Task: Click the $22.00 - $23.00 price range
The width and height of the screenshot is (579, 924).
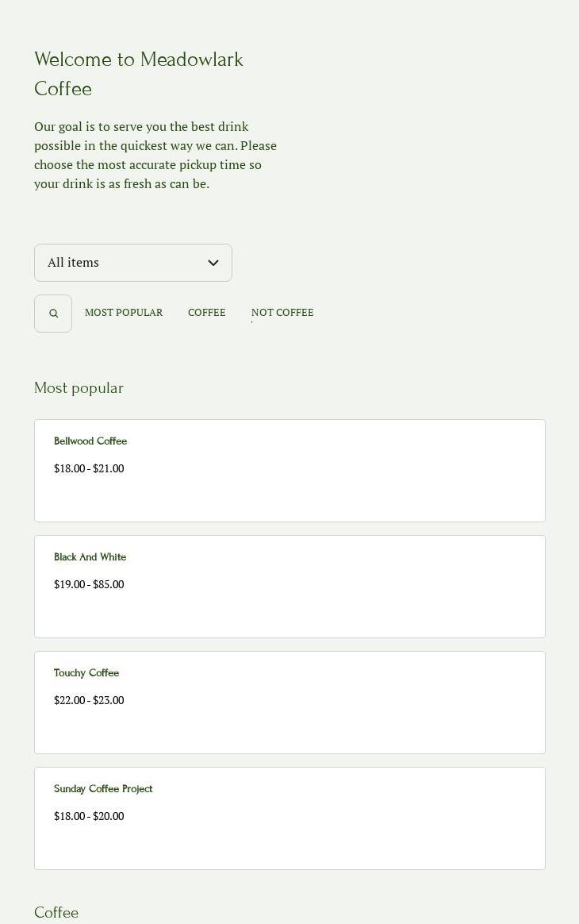Action: (x=89, y=701)
